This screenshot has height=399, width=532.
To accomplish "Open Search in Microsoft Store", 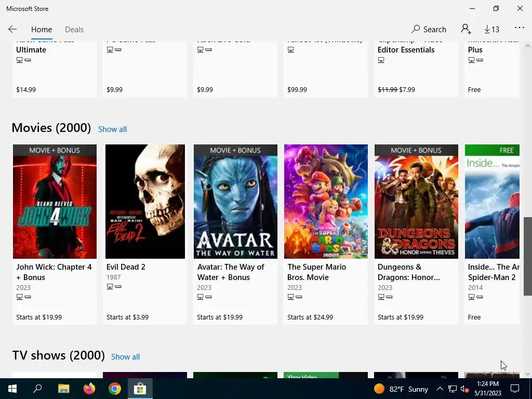I will [x=429, y=29].
